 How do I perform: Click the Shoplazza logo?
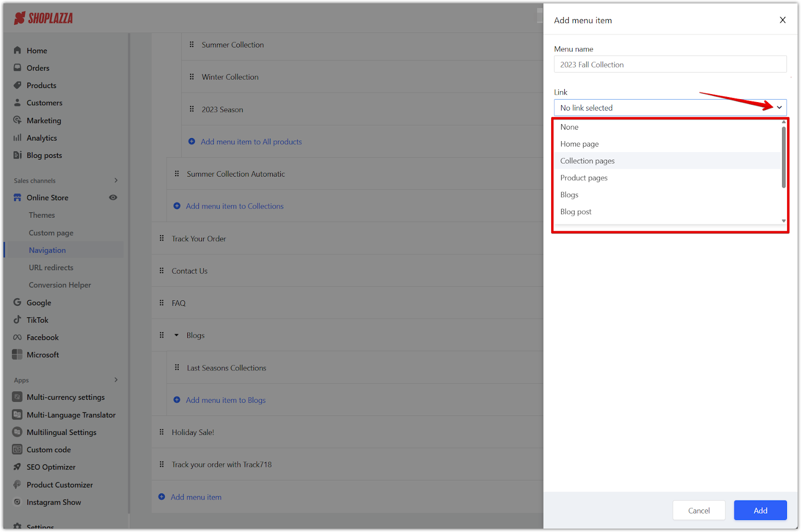[x=44, y=19]
